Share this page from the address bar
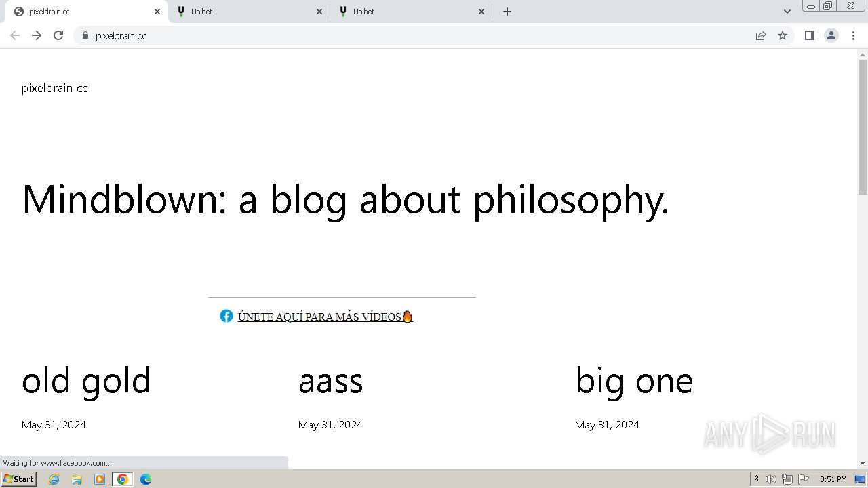Viewport: 868px width, 488px height. [x=761, y=35]
